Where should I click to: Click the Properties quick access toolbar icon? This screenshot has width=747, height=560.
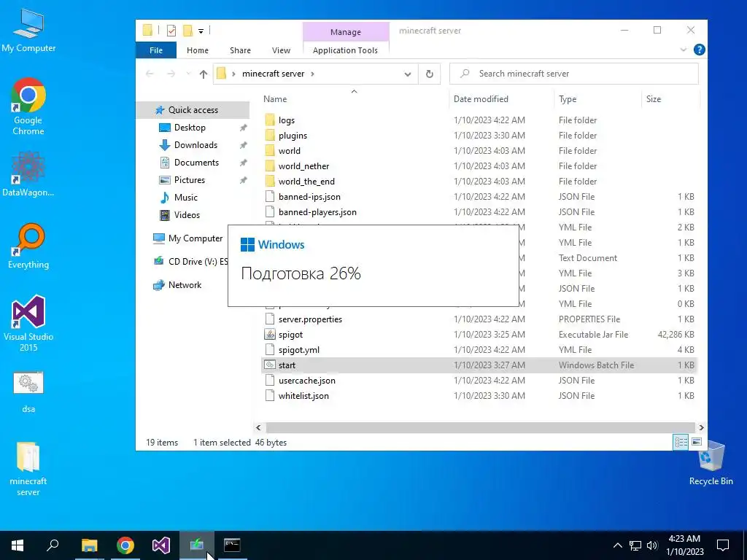(171, 31)
